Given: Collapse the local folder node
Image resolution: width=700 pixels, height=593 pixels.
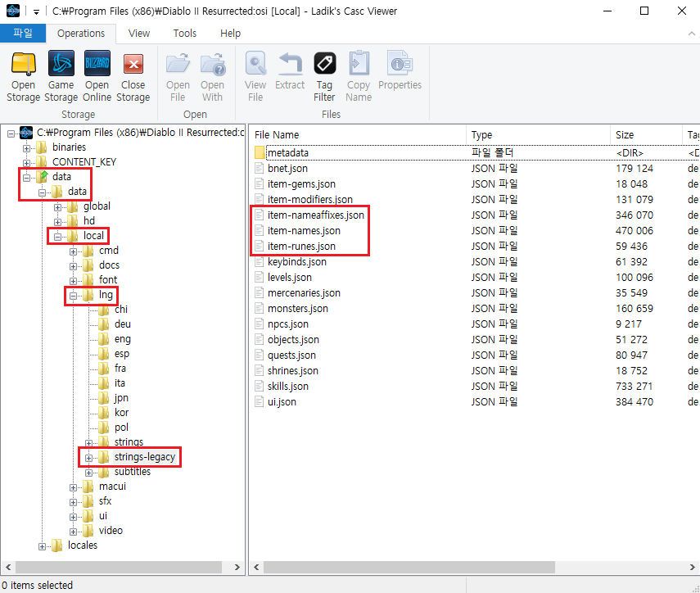Looking at the screenshot, I should [x=57, y=237].
